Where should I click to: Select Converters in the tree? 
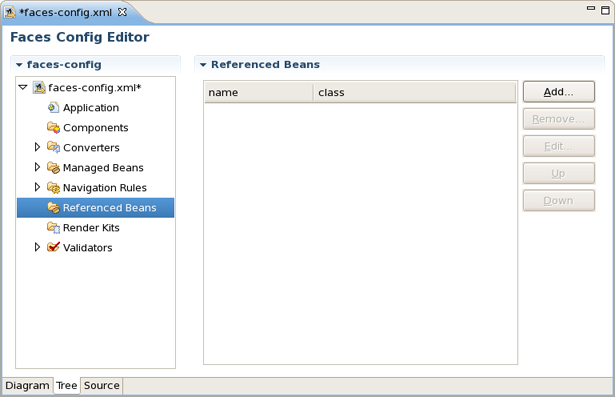(91, 148)
